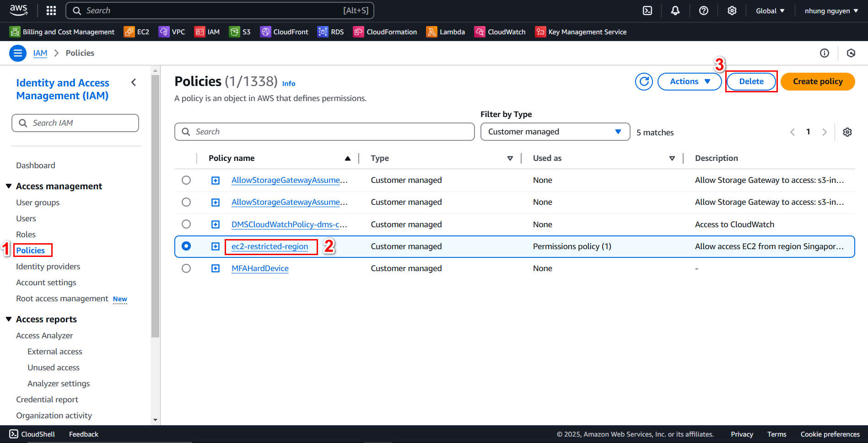Viewport: 868px width, 443px height.
Task: Click the Delete button
Action: pyautogui.click(x=751, y=81)
